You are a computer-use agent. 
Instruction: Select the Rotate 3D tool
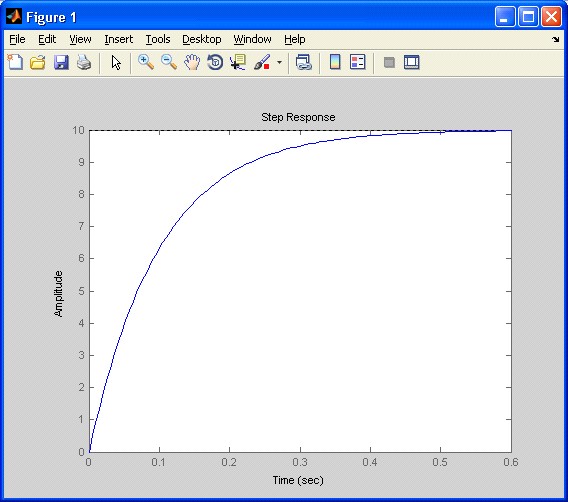pyautogui.click(x=215, y=62)
